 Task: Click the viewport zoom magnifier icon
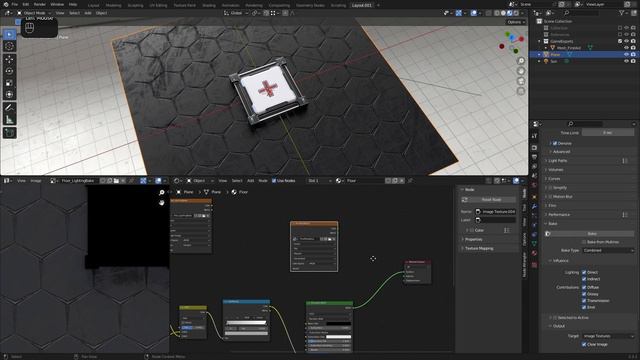[521, 61]
